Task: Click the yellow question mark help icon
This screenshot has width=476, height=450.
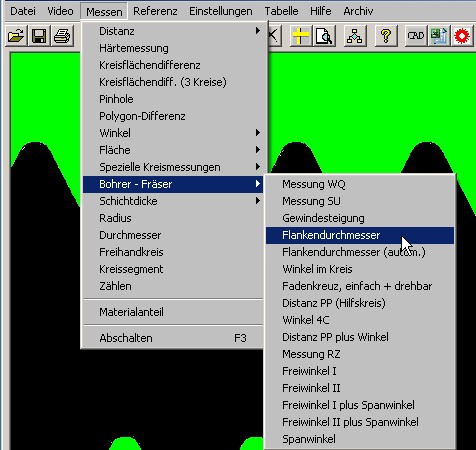Action: (386, 36)
